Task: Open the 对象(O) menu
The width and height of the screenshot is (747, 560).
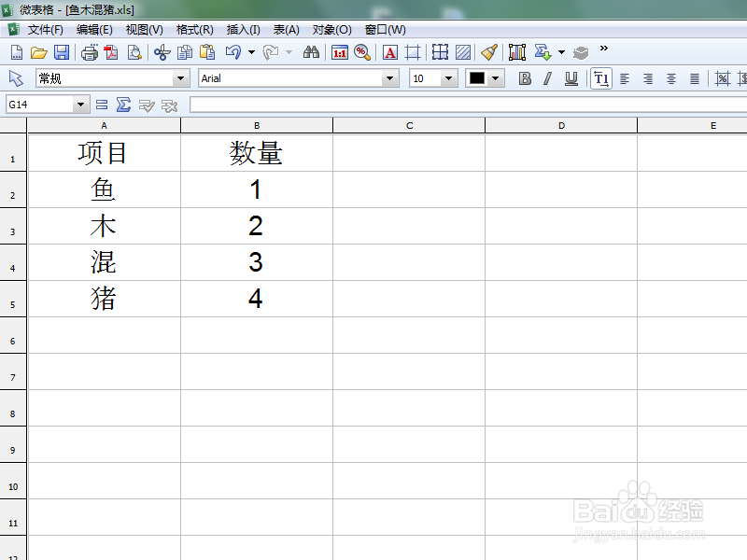Action: pos(332,30)
